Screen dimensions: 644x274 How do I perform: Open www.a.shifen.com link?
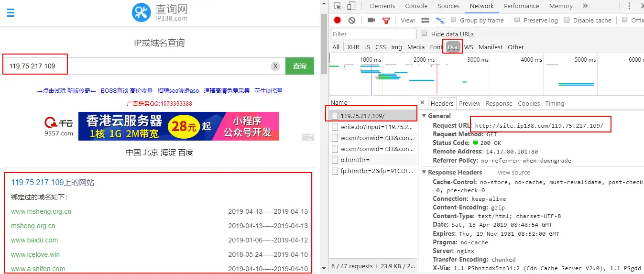coord(38,269)
